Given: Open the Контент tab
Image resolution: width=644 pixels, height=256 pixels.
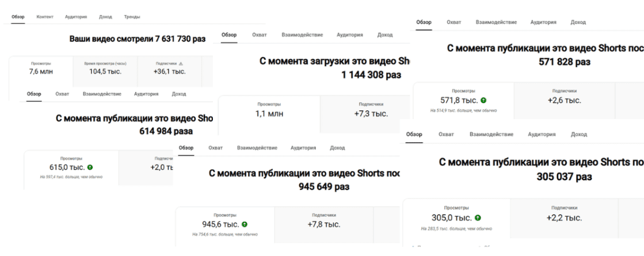Looking at the screenshot, I should (x=45, y=17).
